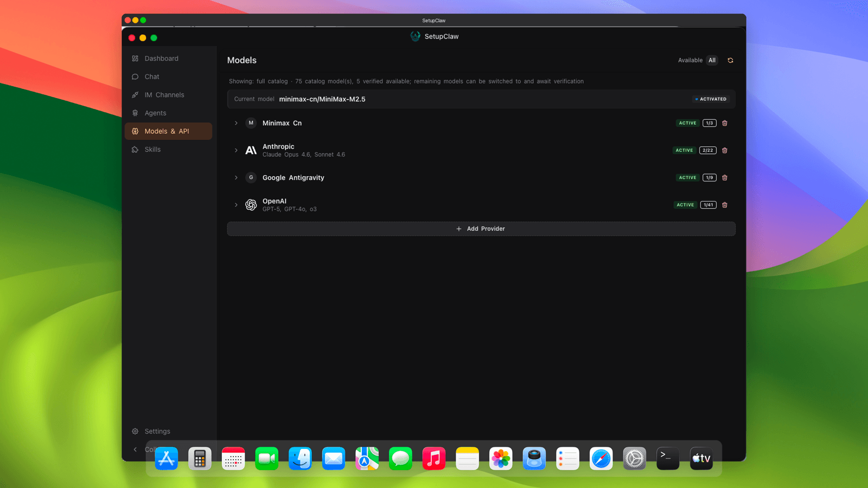868x488 pixels.
Task: Open Messages from the dock
Action: [400, 459]
